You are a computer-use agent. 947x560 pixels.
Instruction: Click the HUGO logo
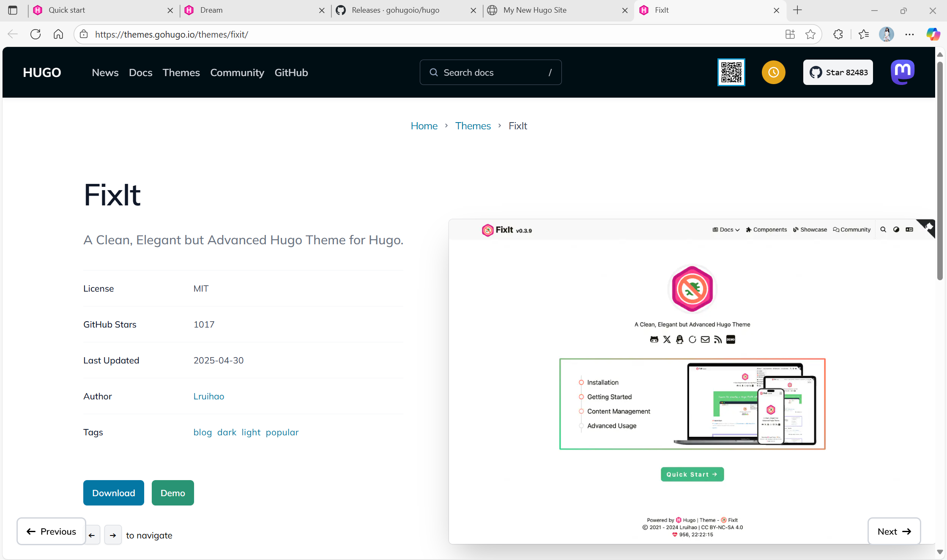tap(42, 72)
